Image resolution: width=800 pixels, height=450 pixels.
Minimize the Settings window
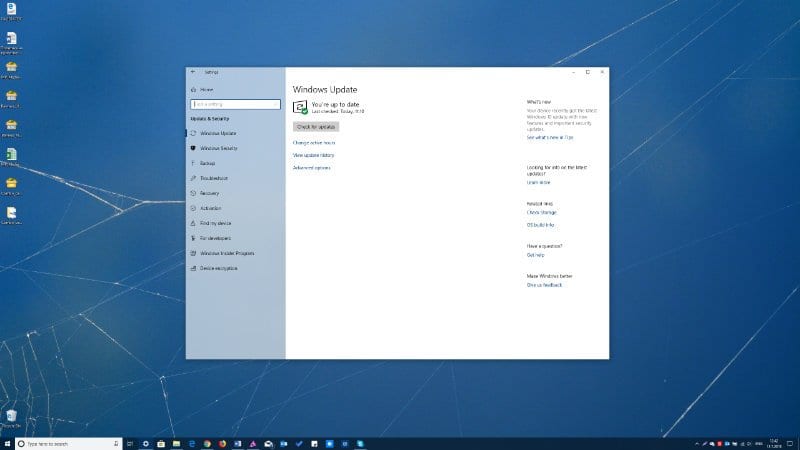tap(573, 72)
